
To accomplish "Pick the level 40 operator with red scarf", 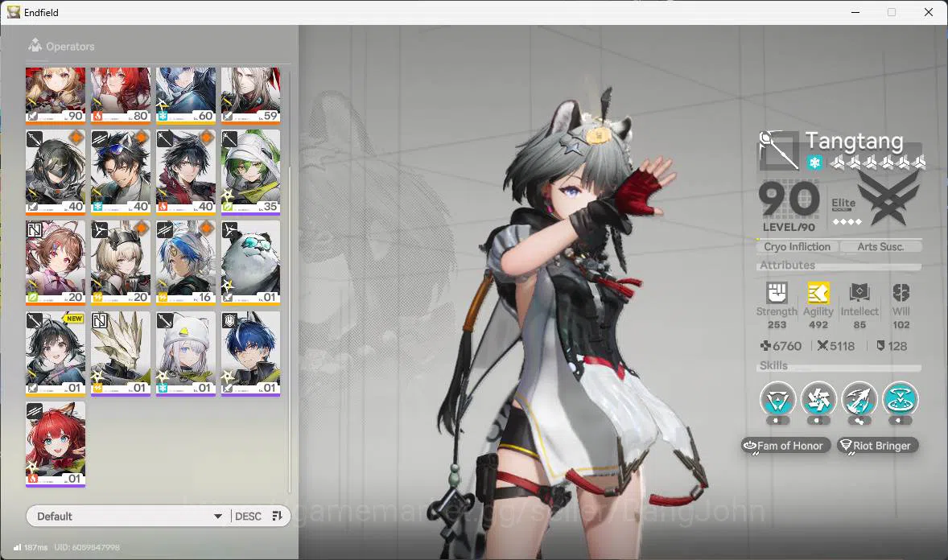I will pyautogui.click(x=186, y=172).
